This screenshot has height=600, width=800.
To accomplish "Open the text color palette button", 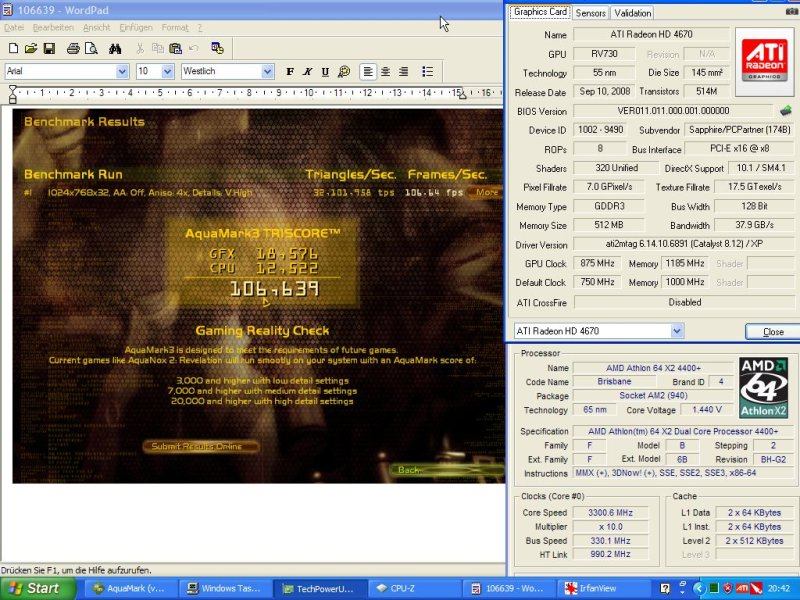I will [x=344, y=71].
